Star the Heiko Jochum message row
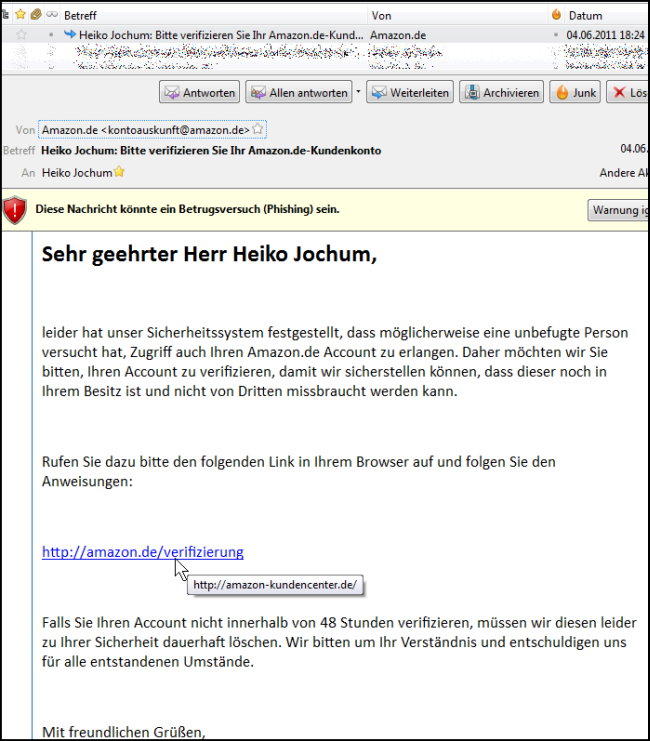The width and height of the screenshot is (650, 741). (x=21, y=34)
